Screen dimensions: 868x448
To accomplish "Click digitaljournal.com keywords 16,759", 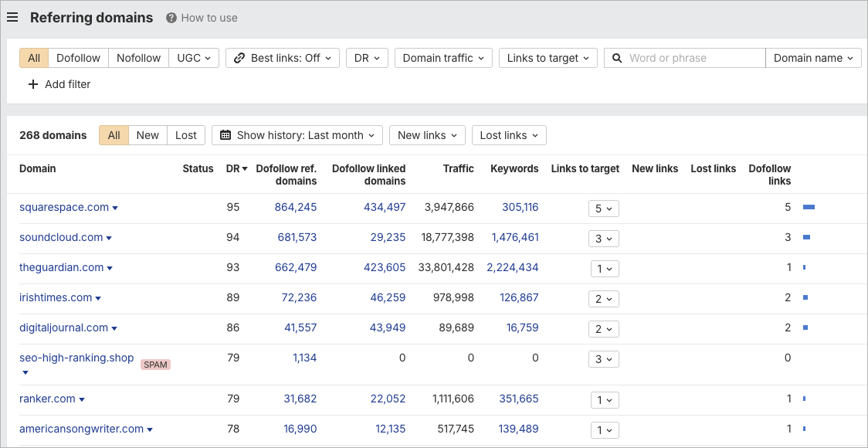I will (523, 328).
